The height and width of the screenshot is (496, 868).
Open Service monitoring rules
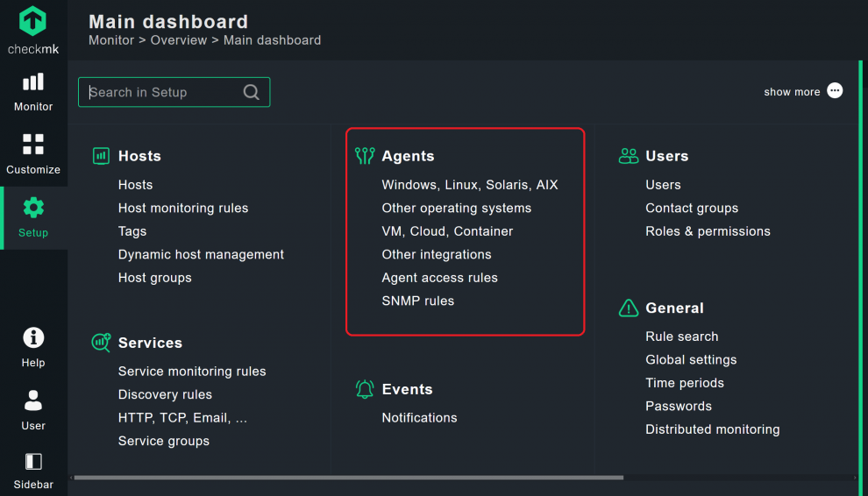point(192,371)
